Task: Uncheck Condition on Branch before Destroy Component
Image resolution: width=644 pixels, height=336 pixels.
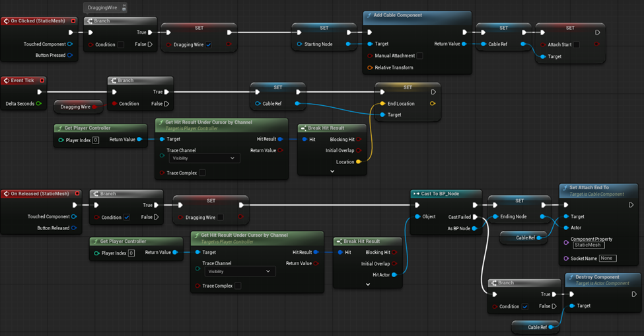Action: (x=525, y=306)
